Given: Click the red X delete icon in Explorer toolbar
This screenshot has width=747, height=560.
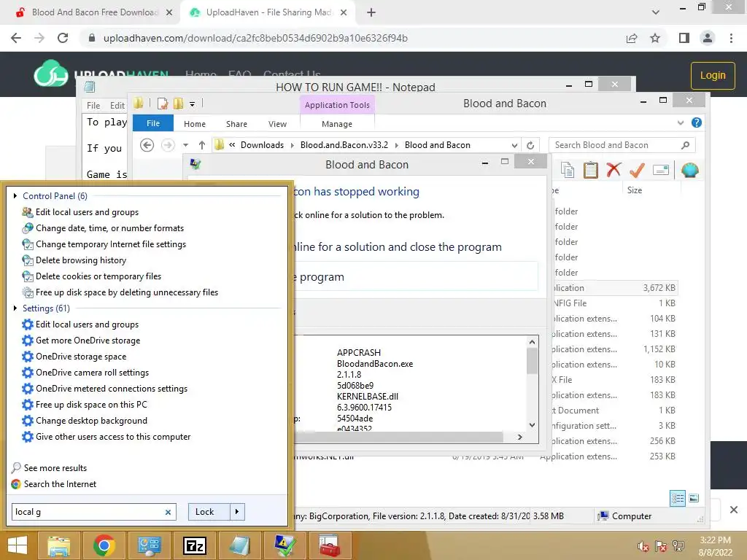Looking at the screenshot, I should (614, 170).
